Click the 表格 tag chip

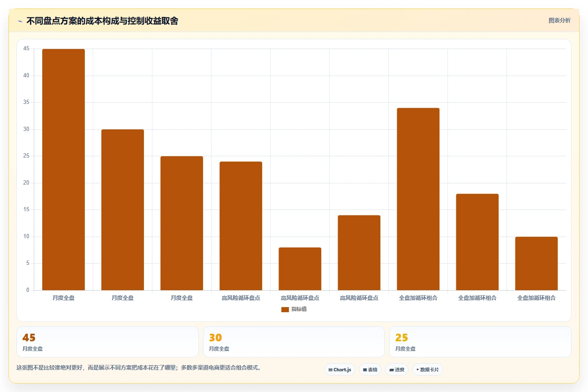370,370
